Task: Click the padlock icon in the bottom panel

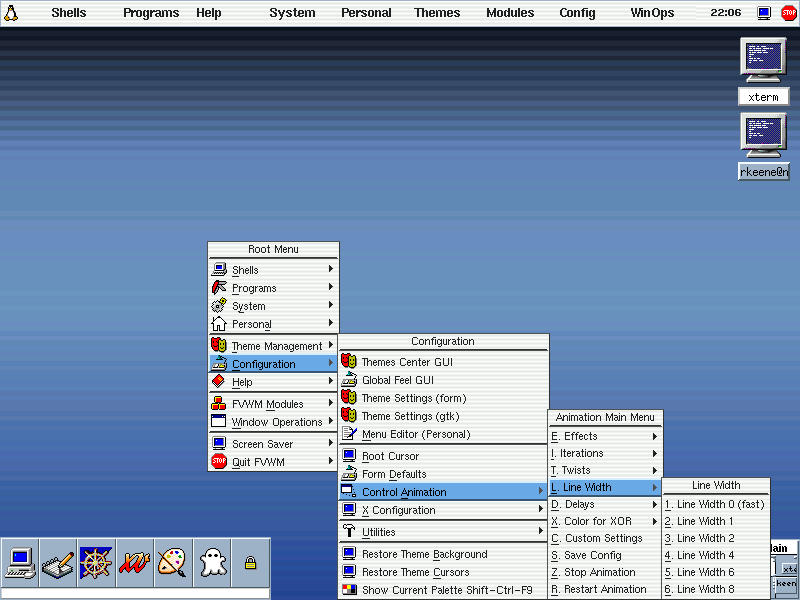Action: [250, 563]
